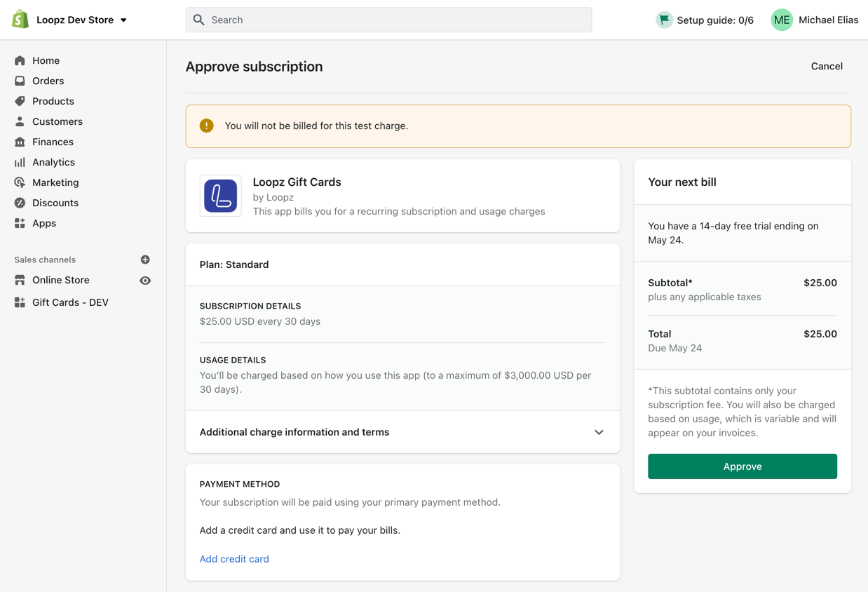Focus the Search input field
The height and width of the screenshot is (592, 868).
(x=388, y=20)
